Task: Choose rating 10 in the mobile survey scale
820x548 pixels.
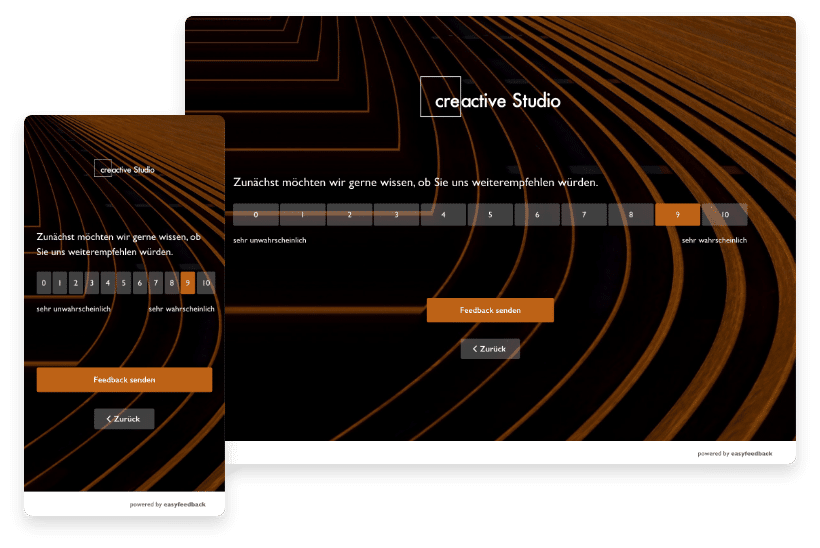Action: [x=205, y=283]
